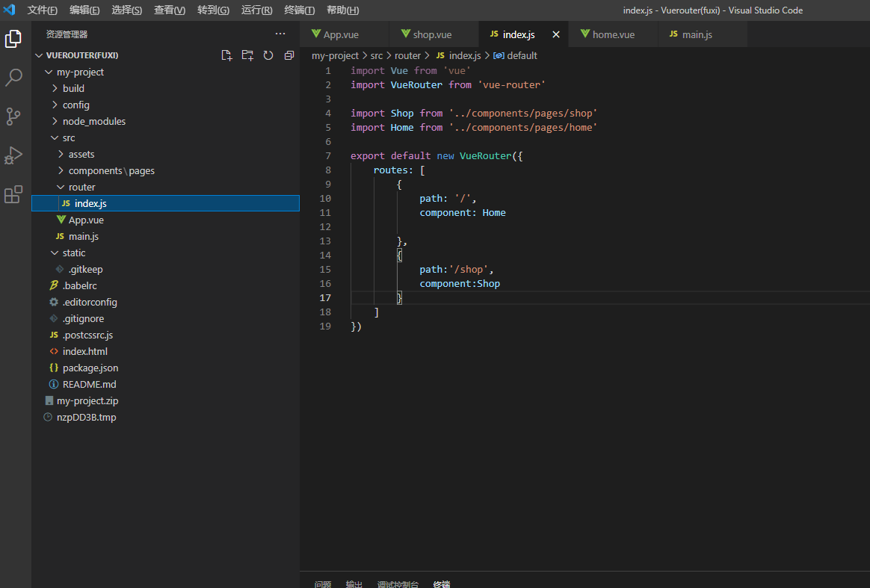Open the Extensions view
870x588 pixels.
pos(13,194)
